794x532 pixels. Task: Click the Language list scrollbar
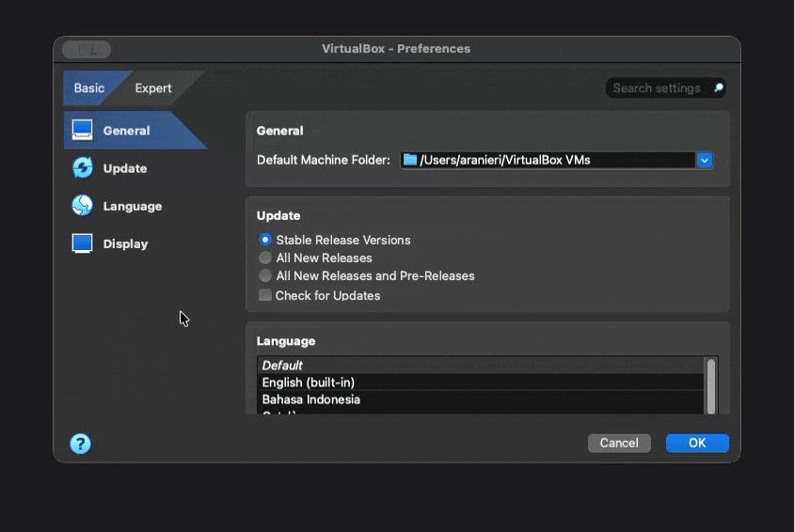click(x=711, y=386)
